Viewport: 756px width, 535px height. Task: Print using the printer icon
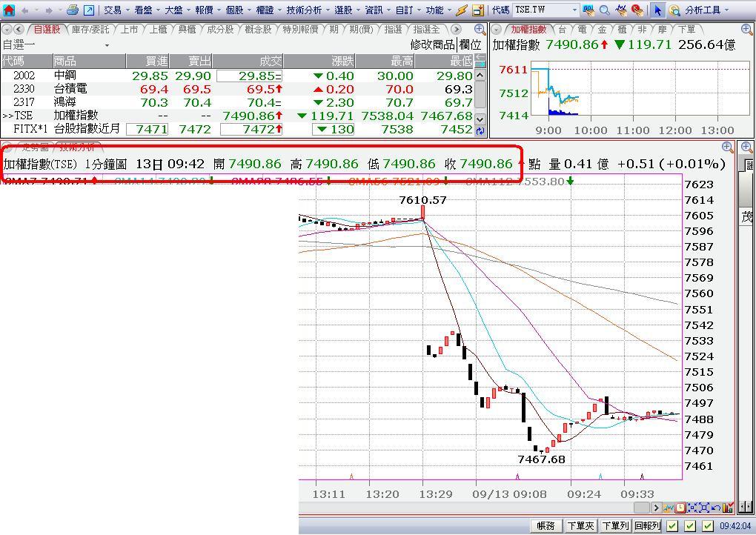tap(73, 10)
